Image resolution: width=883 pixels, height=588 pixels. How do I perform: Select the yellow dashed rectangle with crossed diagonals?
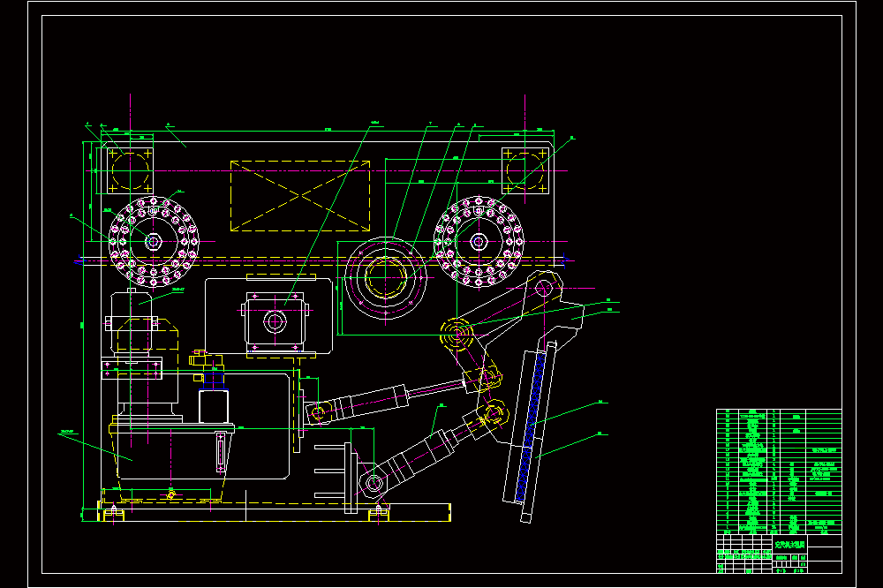(x=300, y=196)
